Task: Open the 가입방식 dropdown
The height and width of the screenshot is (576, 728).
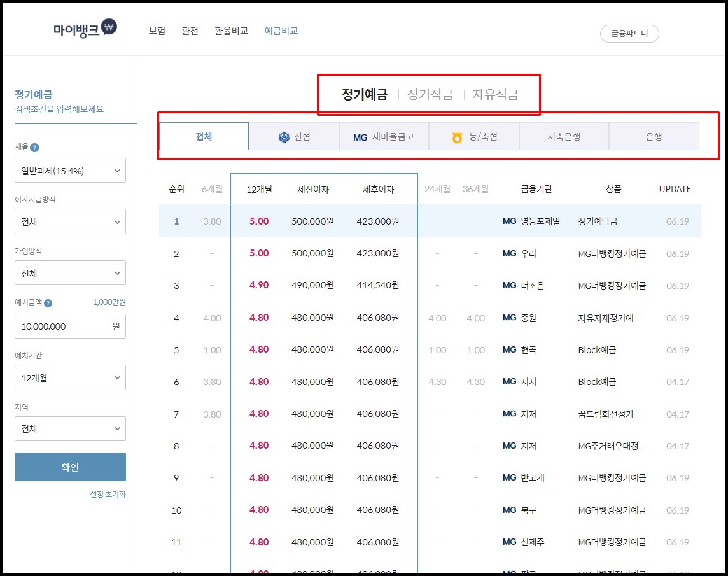Action: click(70, 273)
